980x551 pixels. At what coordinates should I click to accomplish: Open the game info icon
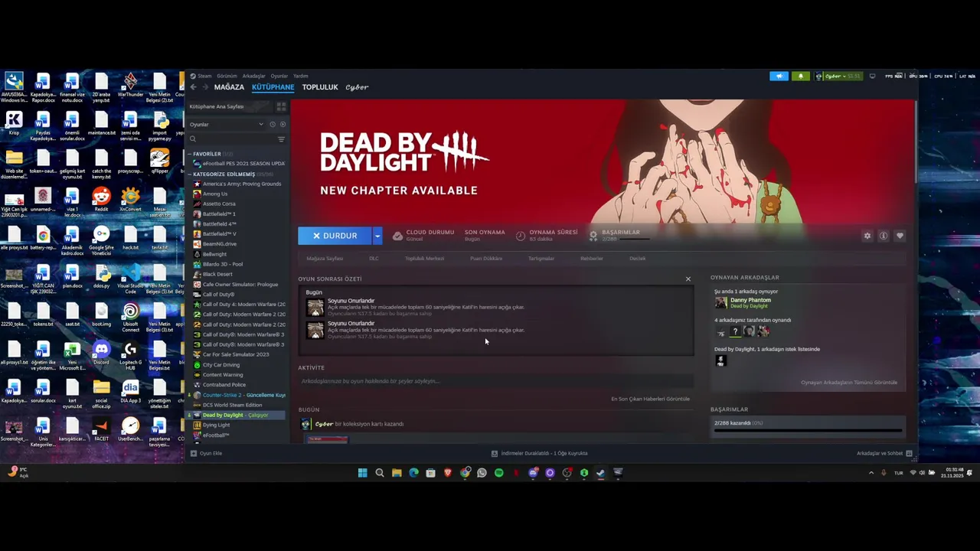tap(884, 236)
